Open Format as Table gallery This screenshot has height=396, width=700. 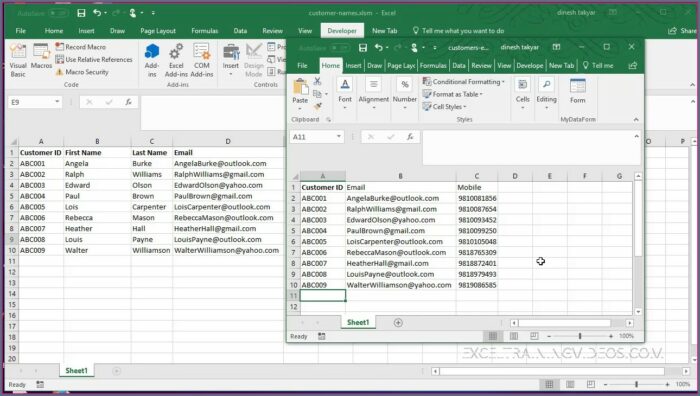[453, 94]
